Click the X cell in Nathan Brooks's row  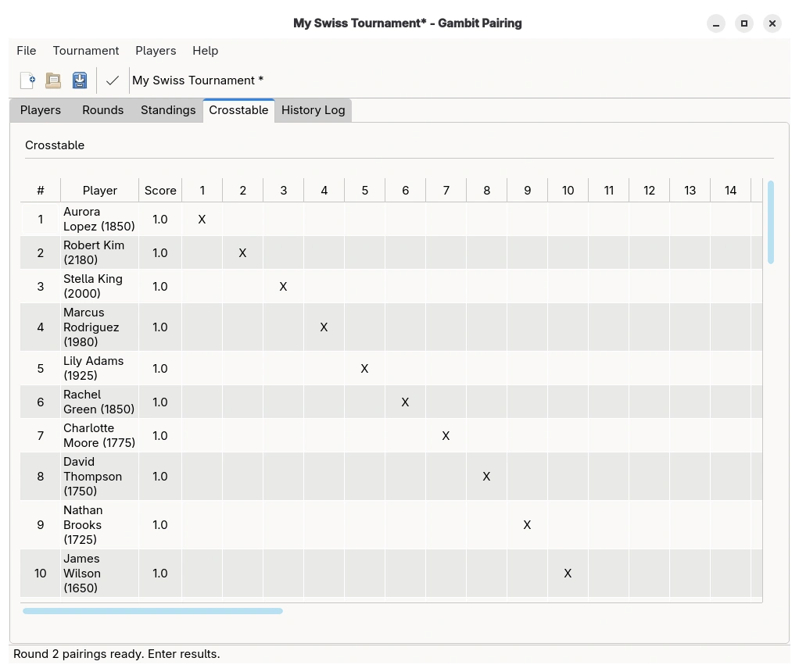click(x=527, y=525)
